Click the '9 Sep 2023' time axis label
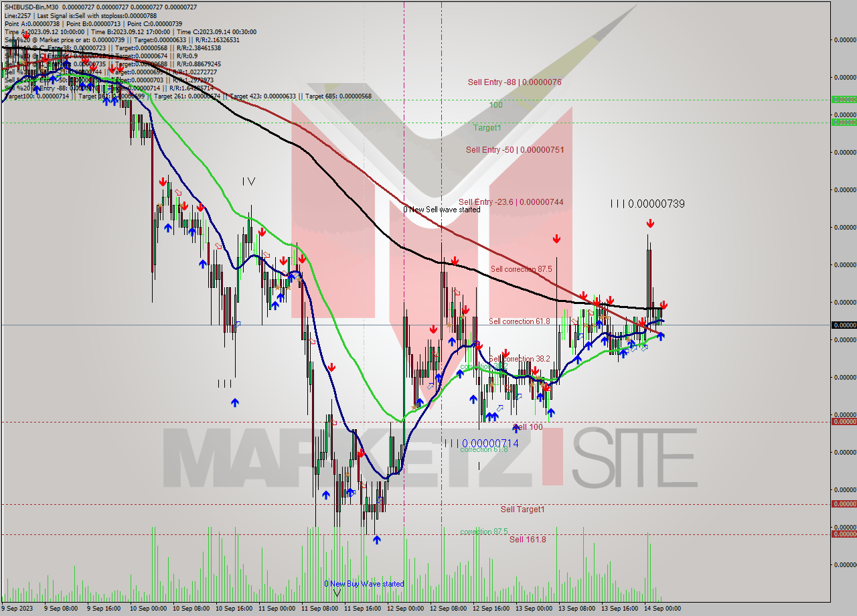The image size is (857, 616). pyautogui.click(x=18, y=609)
